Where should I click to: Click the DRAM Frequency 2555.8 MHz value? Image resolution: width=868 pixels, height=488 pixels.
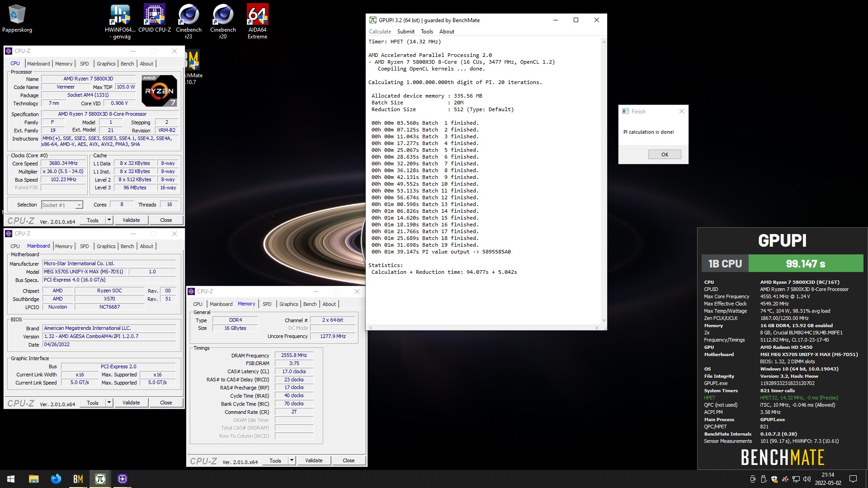pyautogui.click(x=294, y=355)
